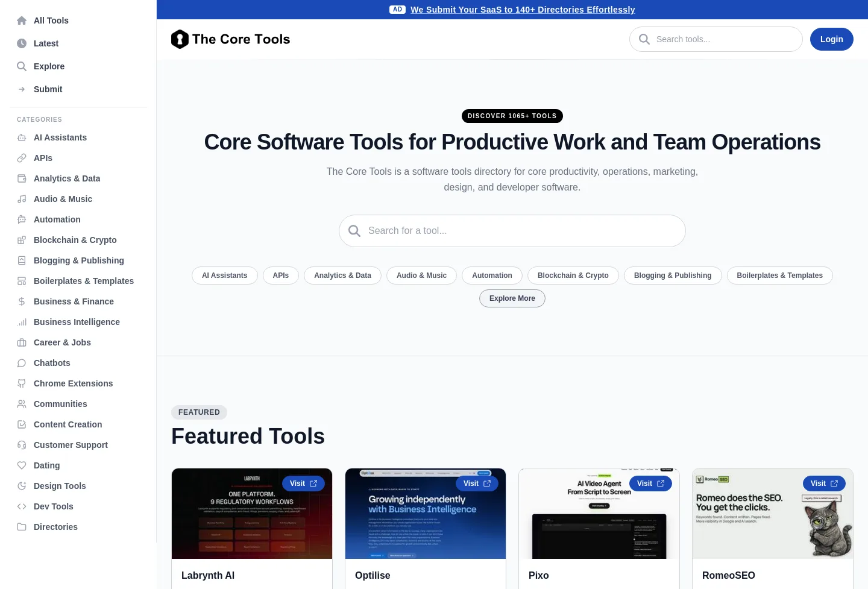Viewport: 868px width, 589px height.
Task: Click the Pixo card title
Action: (x=539, y=576)
